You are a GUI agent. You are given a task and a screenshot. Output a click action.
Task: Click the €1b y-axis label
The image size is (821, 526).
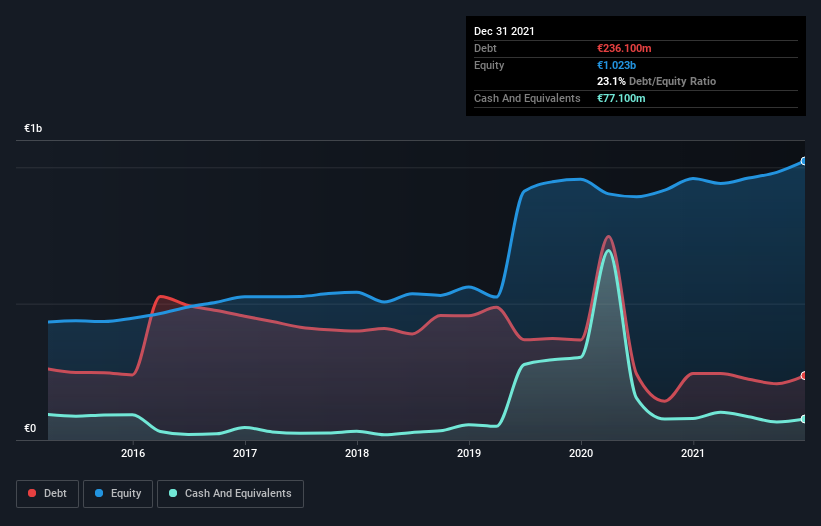(33, 128)
